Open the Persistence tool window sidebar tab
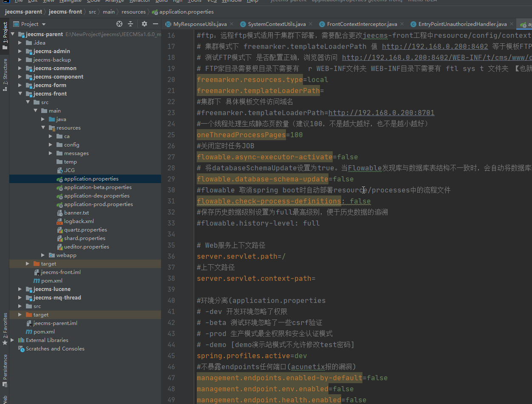The height and width of the screenshot is (404, 532). pyautogui.click(x=5, y=370)
